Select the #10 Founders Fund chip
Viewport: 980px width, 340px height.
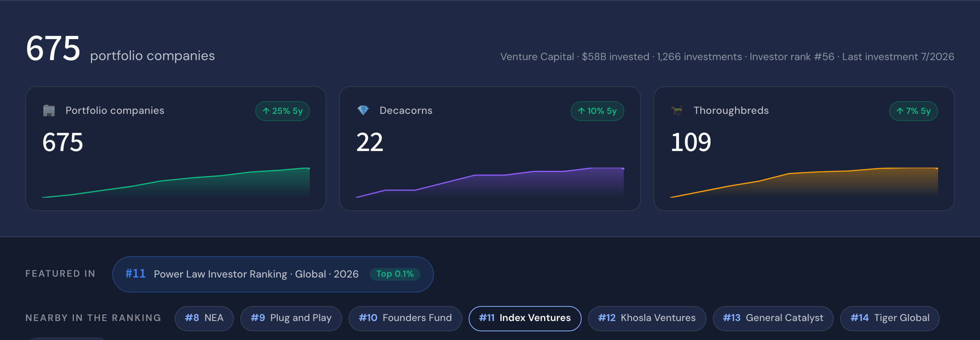pyautogui.click(x=405, y=318)
